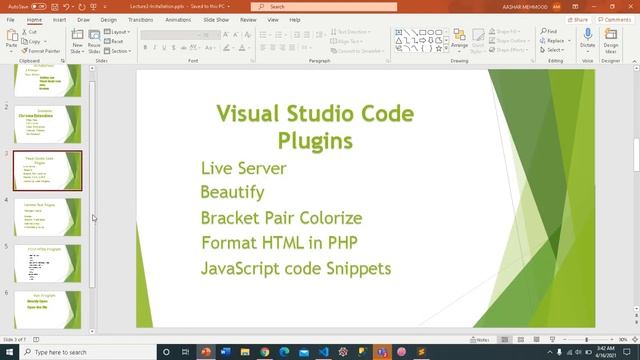
Task: Select slide 2 thumbnail Chrome Extensions
Action: 48,124
